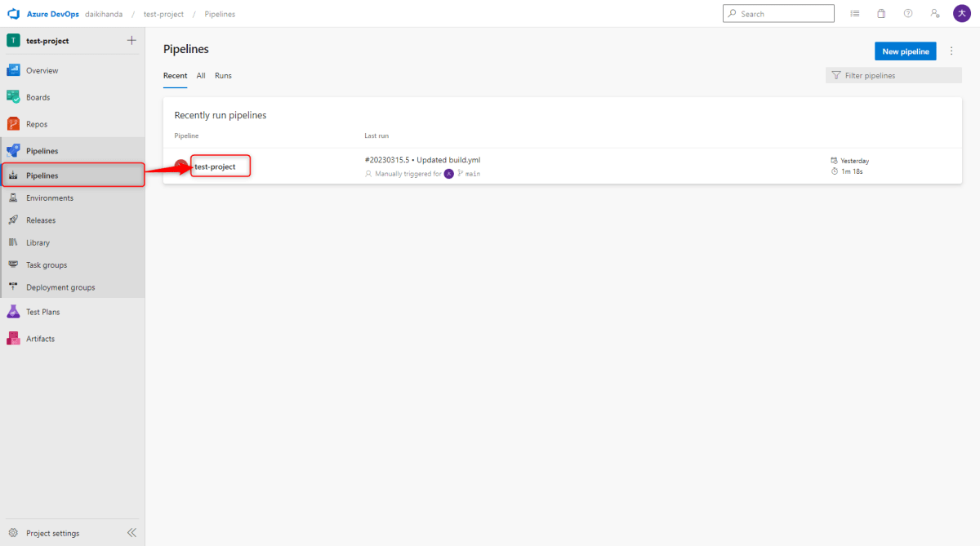Viewport: 980px width, 546px height.
Task: Open the test-project pipeline row
Action: click(x=563, y=166)
